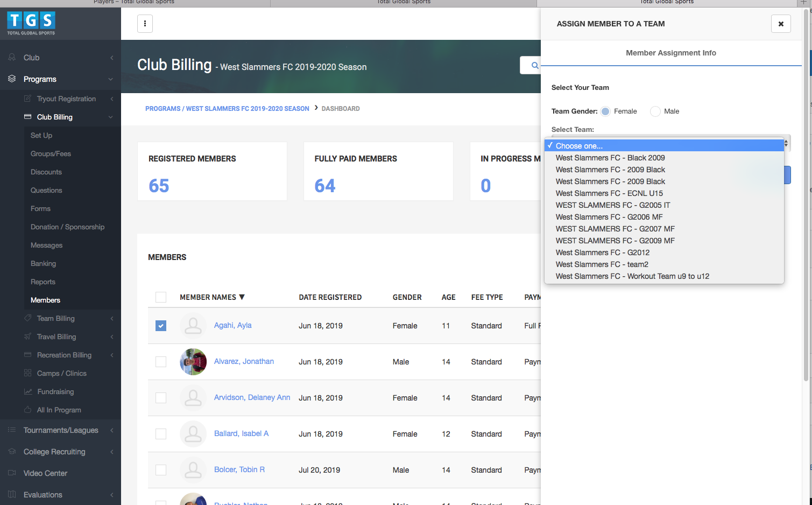This screenshot has height=505, width=812.
Task: Open Groups/Fees in Club Billing submenu
Action: (51, 153)
